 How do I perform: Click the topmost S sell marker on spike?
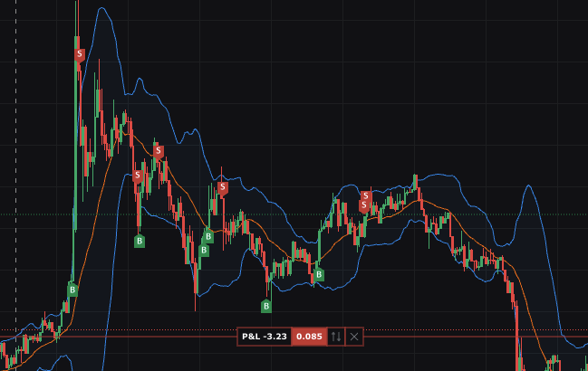coord(80,55)
